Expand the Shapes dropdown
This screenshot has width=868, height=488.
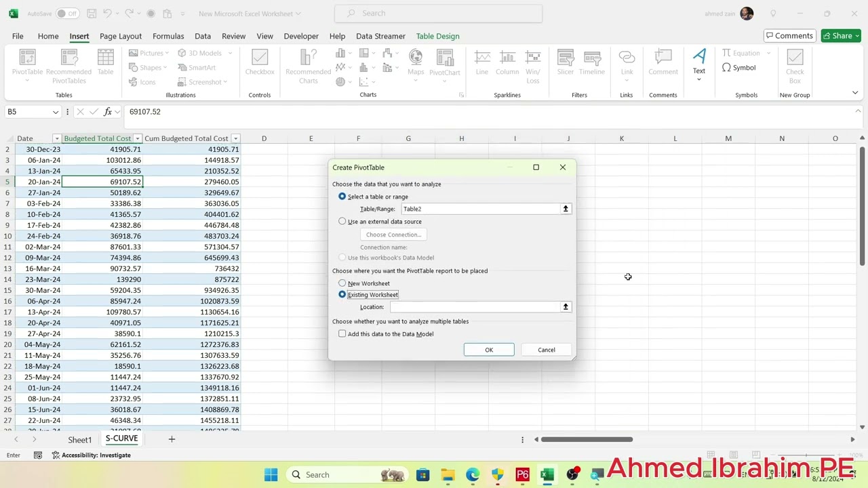coord(165,68)
